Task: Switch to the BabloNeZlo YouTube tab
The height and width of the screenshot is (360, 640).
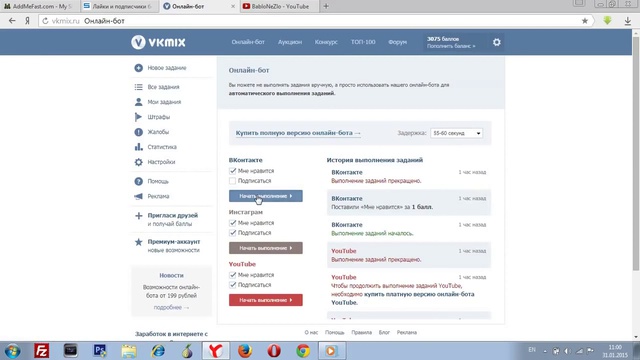Action: (280, 6)
